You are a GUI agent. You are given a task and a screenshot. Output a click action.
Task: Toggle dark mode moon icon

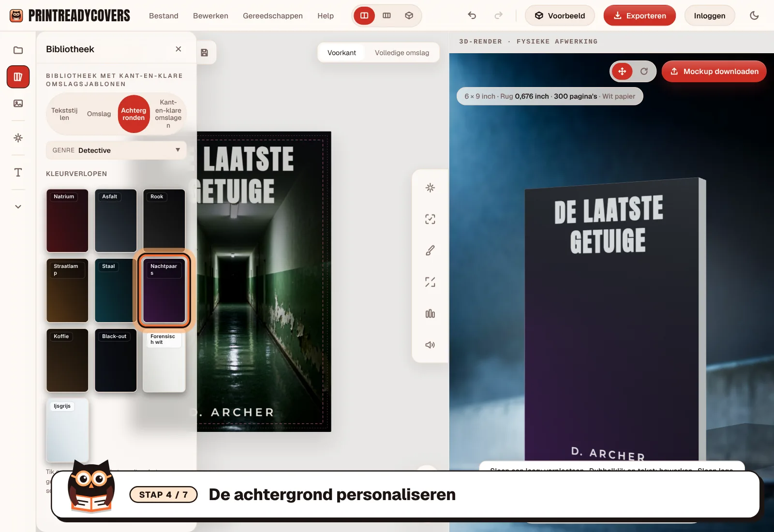pyautogui.click(x=754, y=15)
